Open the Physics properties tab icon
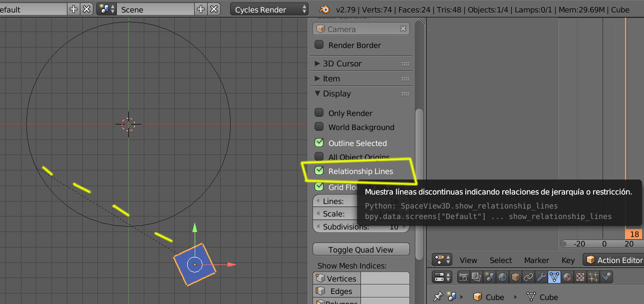 point(607,276)
